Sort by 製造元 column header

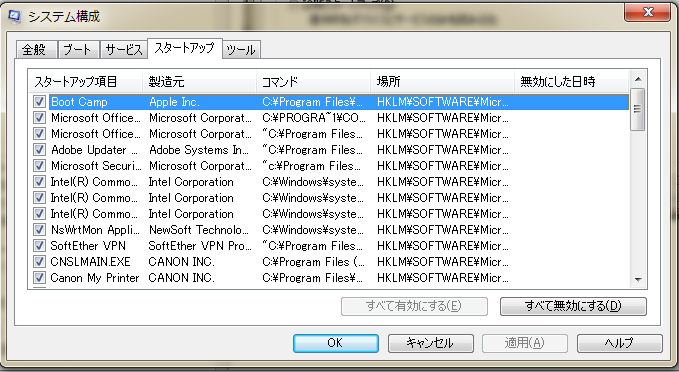tap(200, 81)
